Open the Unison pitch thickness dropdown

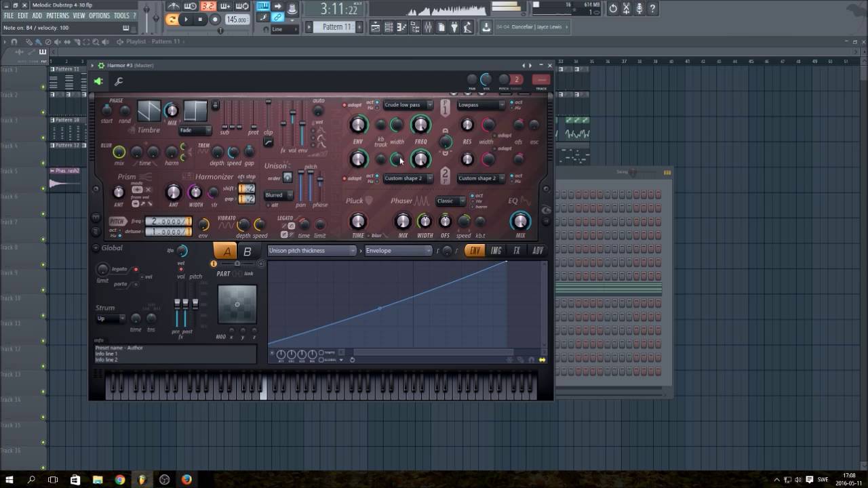pos(312,251)
